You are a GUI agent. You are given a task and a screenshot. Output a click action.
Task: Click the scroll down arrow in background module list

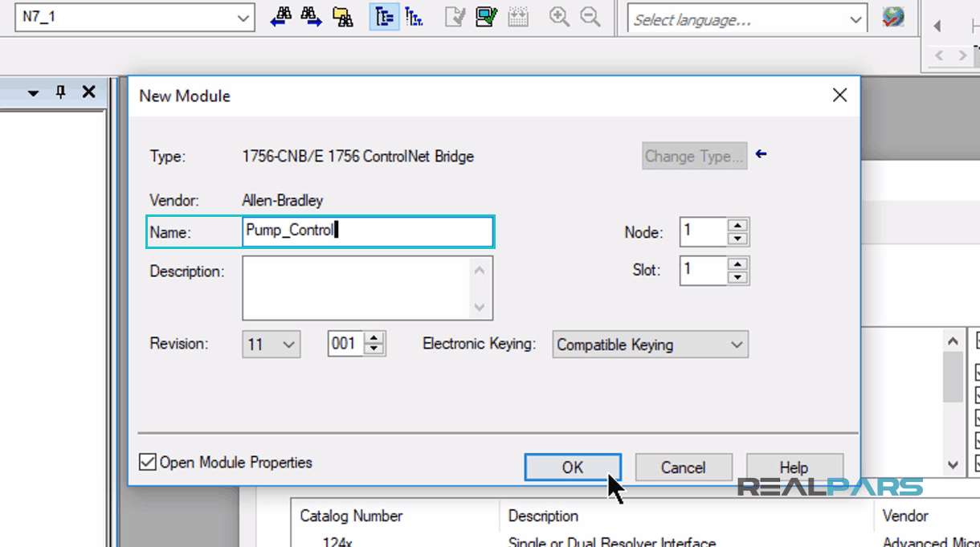953,464
